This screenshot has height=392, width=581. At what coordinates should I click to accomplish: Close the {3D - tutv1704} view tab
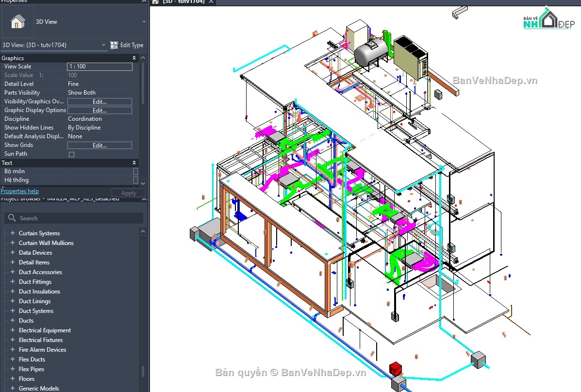[x=211, y=2]
